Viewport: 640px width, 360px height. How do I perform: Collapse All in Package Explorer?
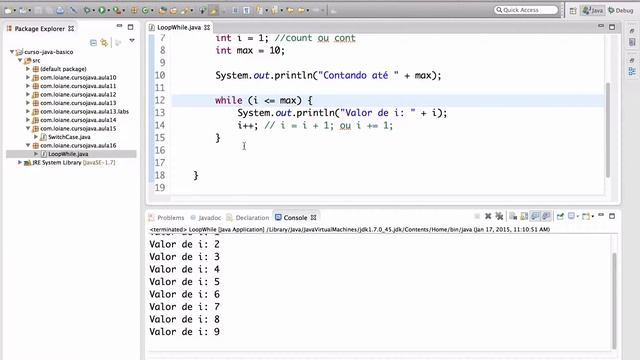93,42
